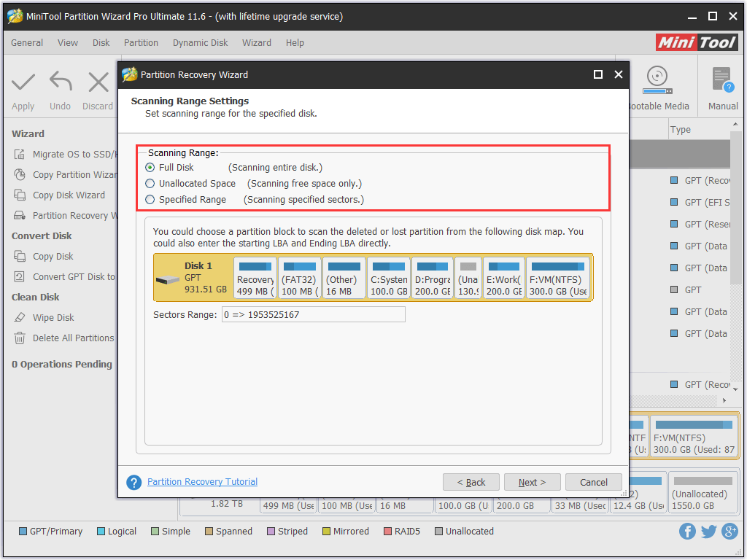Open the Dynamic Disk menu
Screen dimensions: 747x560
(200, 43)
